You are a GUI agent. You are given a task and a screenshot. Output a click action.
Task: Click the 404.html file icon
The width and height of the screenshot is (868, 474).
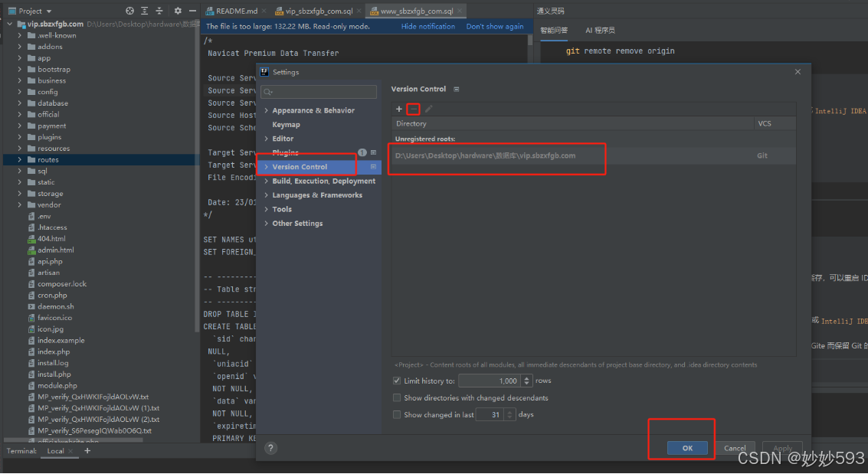[31, 239]
